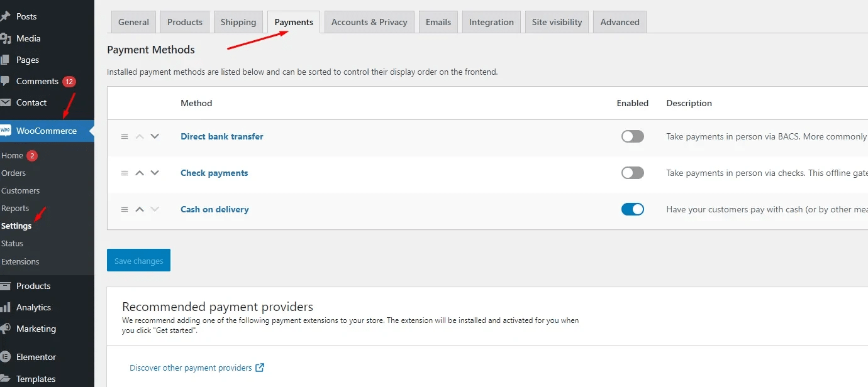This screenshot has height=387, width=868.
Task: Move Check payments up with arrow
Action: click(140, 173)
